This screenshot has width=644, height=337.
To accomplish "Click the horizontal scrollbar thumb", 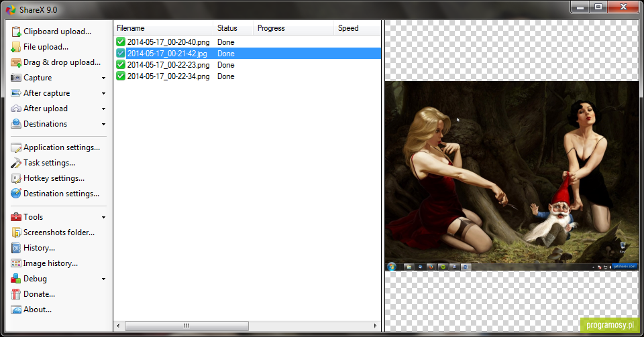I will tap(187, 326).
